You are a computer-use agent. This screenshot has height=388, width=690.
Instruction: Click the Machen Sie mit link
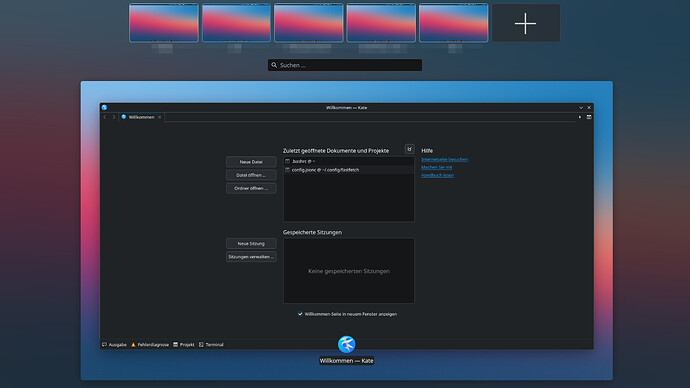[437, 167]
